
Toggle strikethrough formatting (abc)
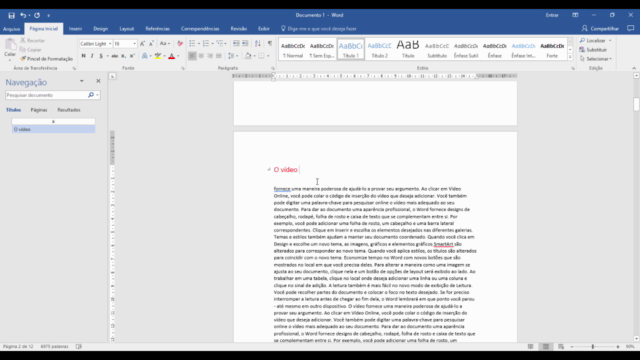tap(115, 56)
